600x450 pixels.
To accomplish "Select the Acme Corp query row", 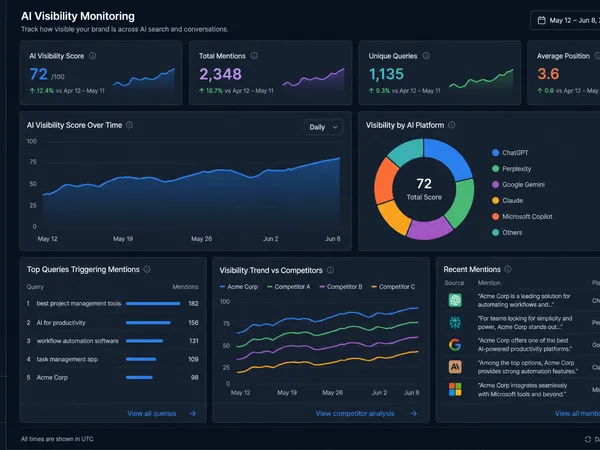I will pyautogui.click(x=112, y=377).
